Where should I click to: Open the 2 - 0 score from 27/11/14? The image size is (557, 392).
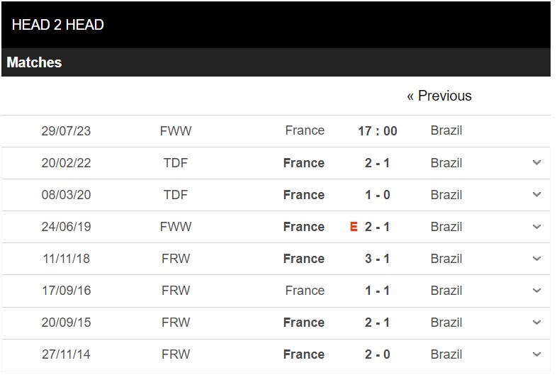(377, 354)
